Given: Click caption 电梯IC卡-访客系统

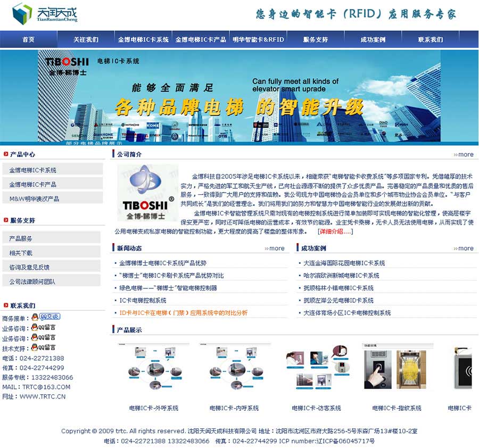Looking at the screenshot, I should click(317, 408).
